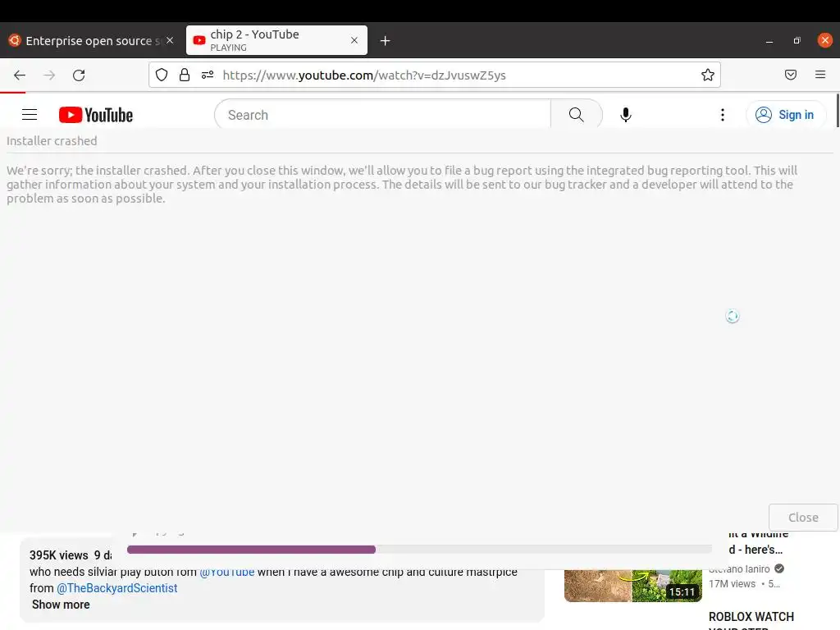840x630 pixels.
Task: Click the site security padlock icon
Action: 185,75
